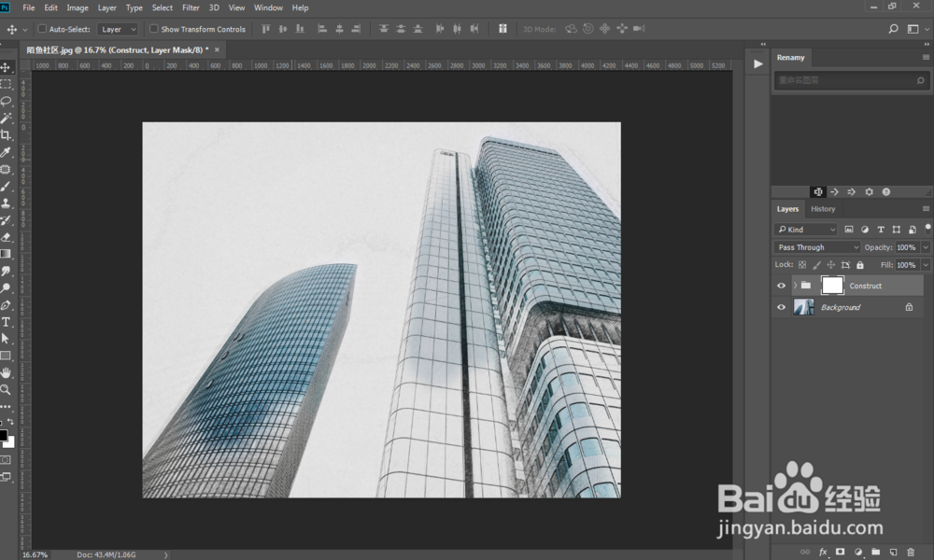Image resolution: width=934 pixels, height=560 pixels.
Task: Open Opacity slider dropdown arrow
Action: [x=926, y=247]
